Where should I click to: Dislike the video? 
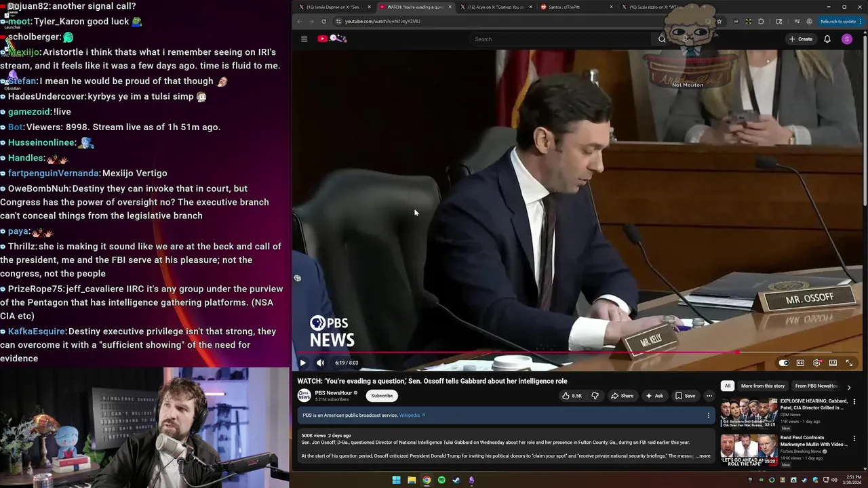pos(595,396)
